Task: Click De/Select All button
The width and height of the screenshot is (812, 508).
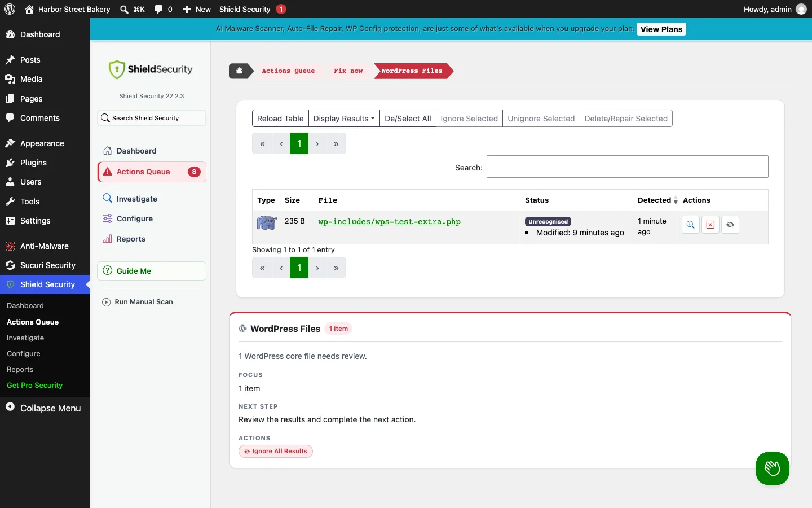Action: point(408,119)
